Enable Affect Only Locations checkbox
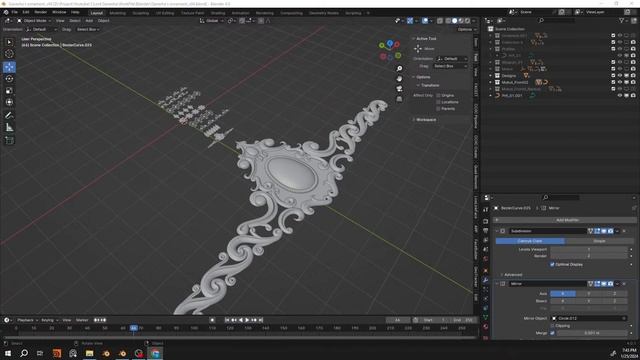The width and height of the screenshot is (640, 360). (x=438, y=102)
